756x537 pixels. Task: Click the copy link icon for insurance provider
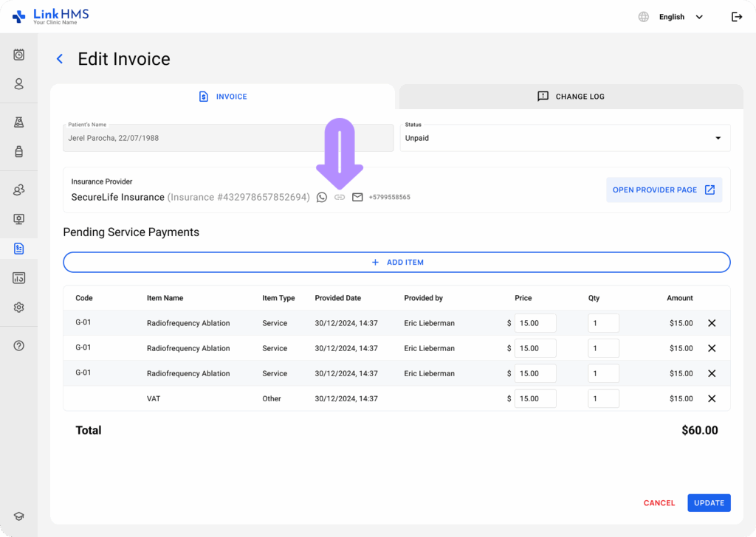tap(340, 197)
